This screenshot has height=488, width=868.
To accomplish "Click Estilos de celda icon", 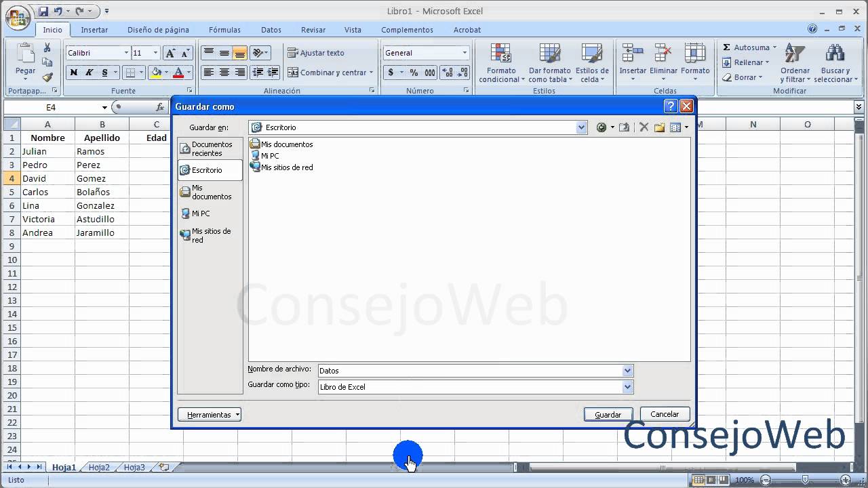I will point(592,54).
